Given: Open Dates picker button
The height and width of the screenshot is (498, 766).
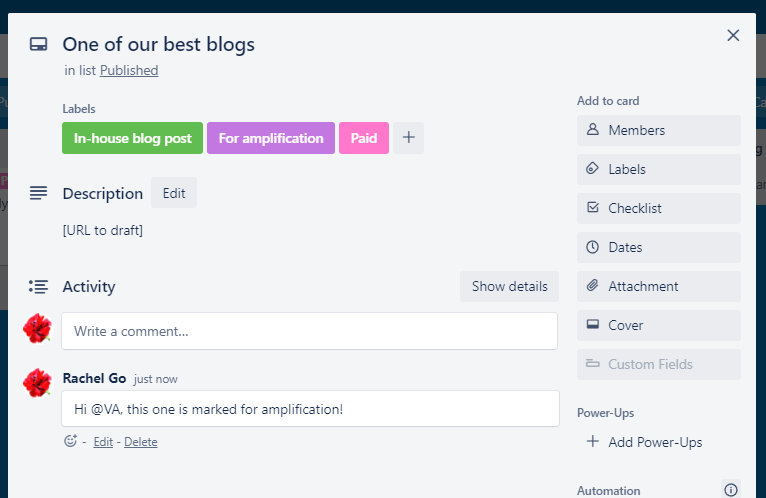Looking at the screenshot, I should [659, 247].
